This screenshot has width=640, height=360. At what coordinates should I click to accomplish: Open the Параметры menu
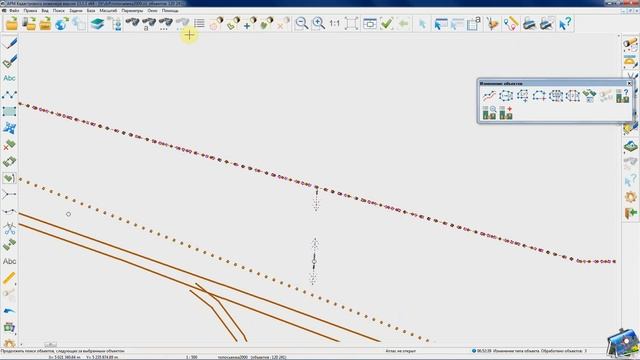pos(132,11)
